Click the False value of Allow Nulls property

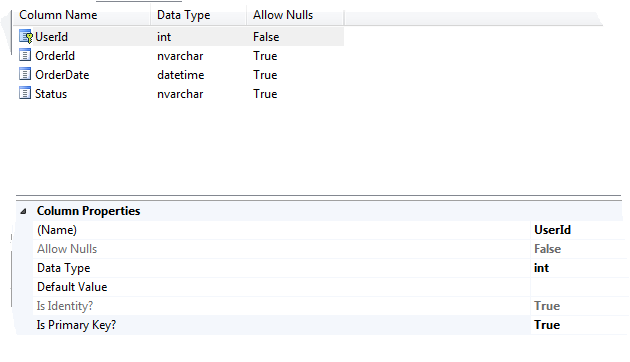coord(547,249)
